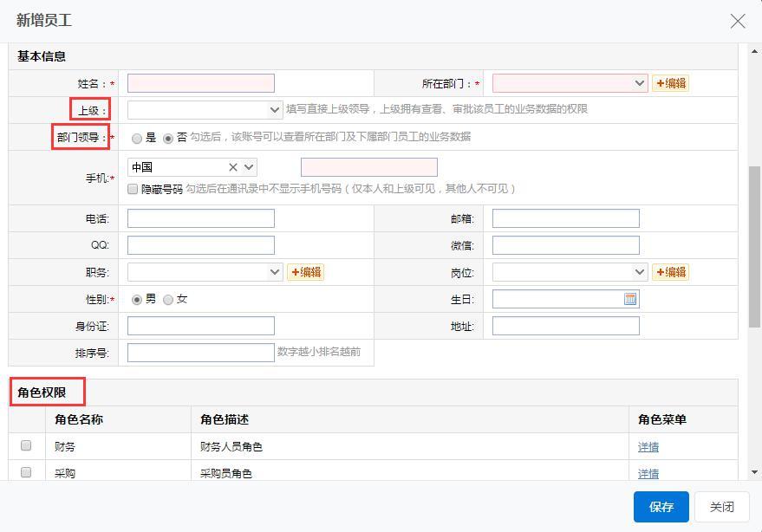Click the vertical scrollbar down arrow
762x532 pixels.
pyautogui.click(x=754, y=472)
